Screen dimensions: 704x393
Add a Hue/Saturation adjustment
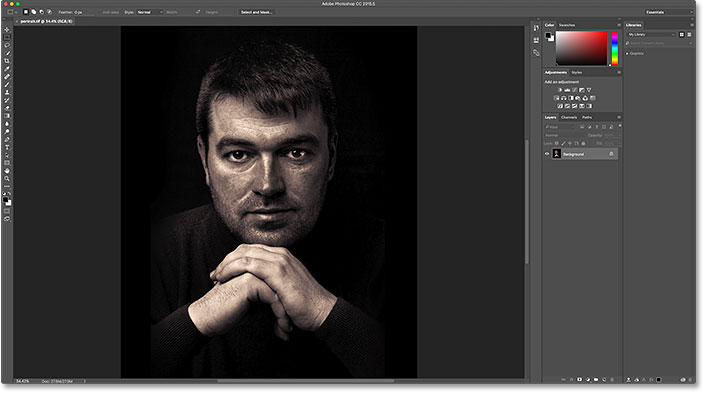[x=557, y=98]
